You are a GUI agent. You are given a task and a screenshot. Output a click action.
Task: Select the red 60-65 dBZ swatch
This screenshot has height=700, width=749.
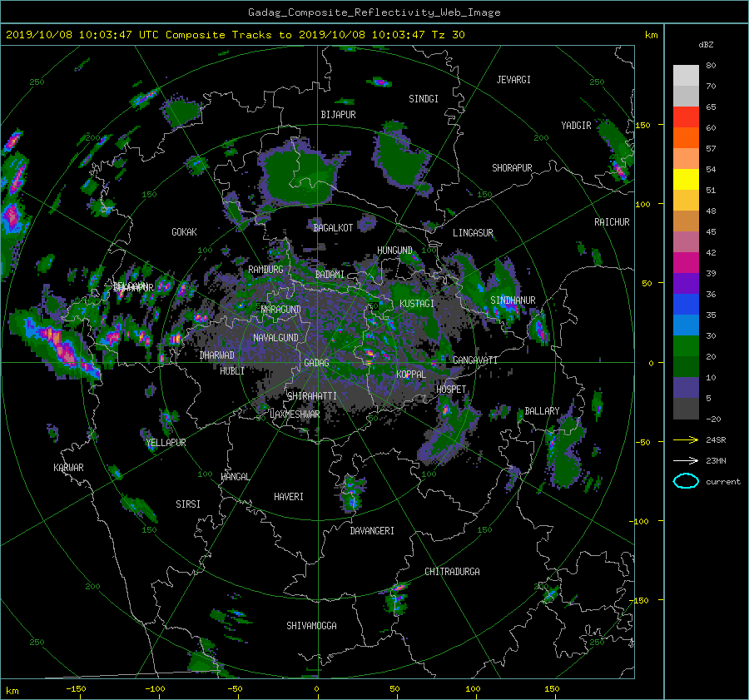(x=686, y=117)
